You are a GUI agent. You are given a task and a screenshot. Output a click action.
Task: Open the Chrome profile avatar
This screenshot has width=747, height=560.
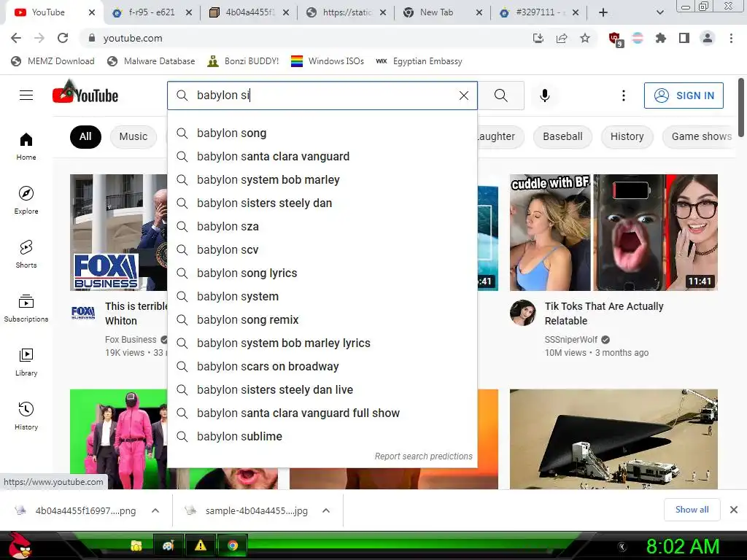[708, 38]
